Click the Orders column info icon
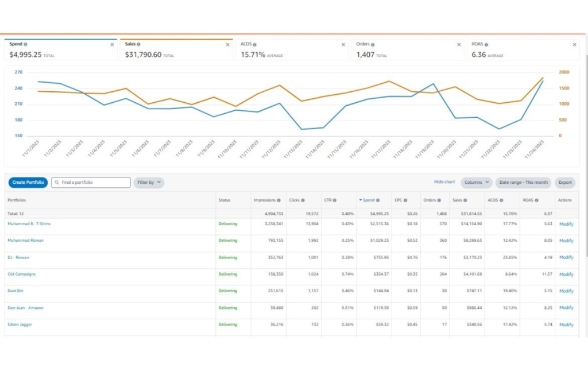 [439, 200]
